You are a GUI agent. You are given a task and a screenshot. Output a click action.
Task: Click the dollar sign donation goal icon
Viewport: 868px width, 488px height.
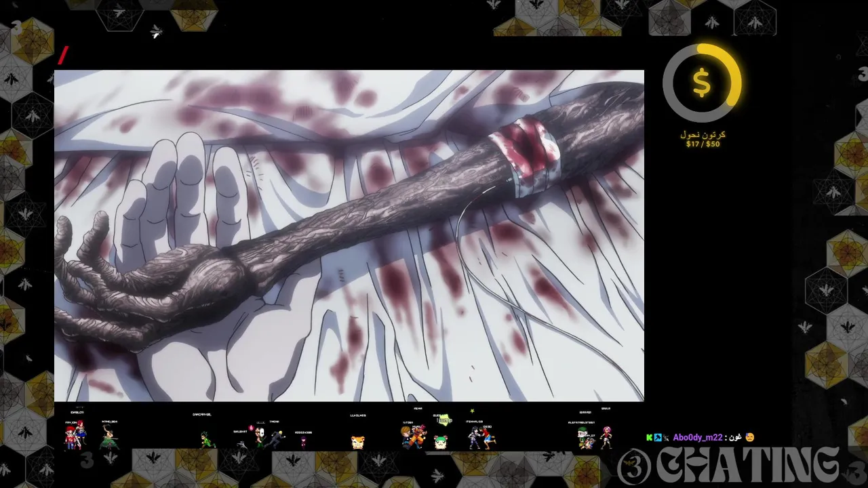pyautogui.click(x=702, y=83)
